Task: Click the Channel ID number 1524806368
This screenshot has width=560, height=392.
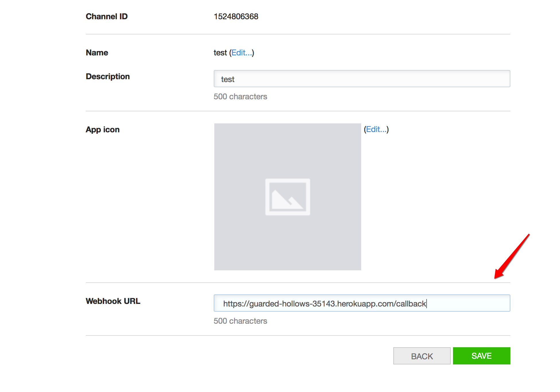Action: 236,16
